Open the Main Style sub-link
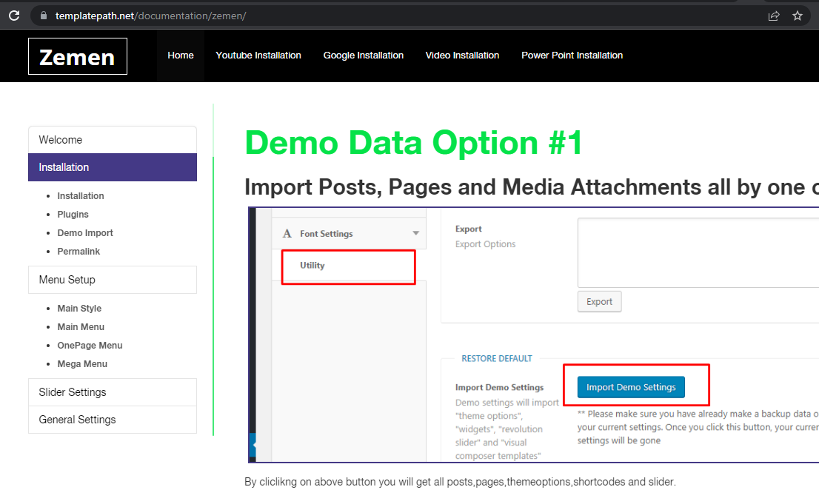Viewport: 819px width, 504px height. click(x=79, y=308)
